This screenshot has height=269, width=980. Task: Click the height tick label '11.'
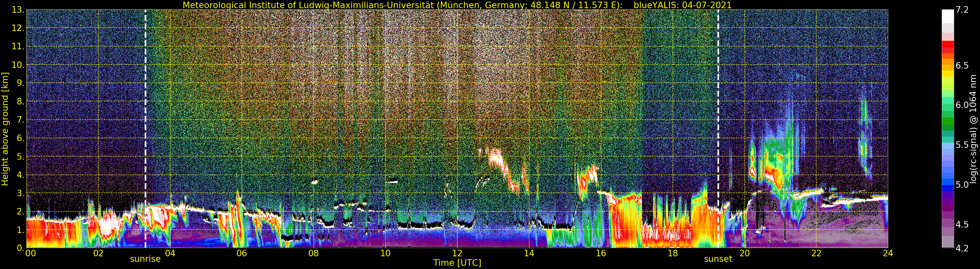[x=18, y=47]
